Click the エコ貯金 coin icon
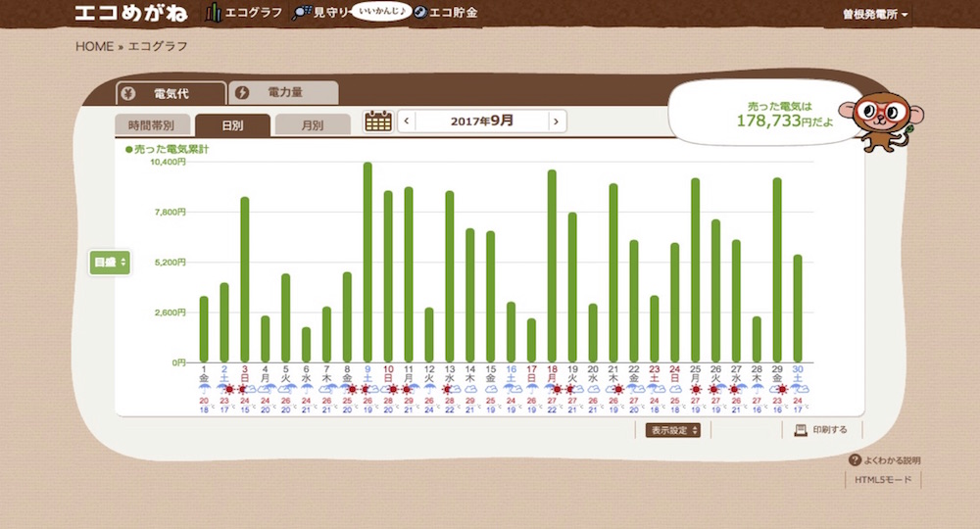Viewport: 980px width, 529px height. pos(420,13)
